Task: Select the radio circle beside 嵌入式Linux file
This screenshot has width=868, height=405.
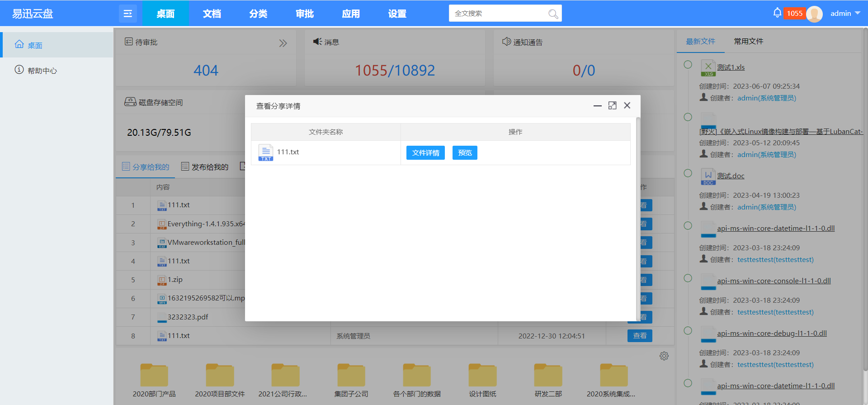Action: (688, 117)
